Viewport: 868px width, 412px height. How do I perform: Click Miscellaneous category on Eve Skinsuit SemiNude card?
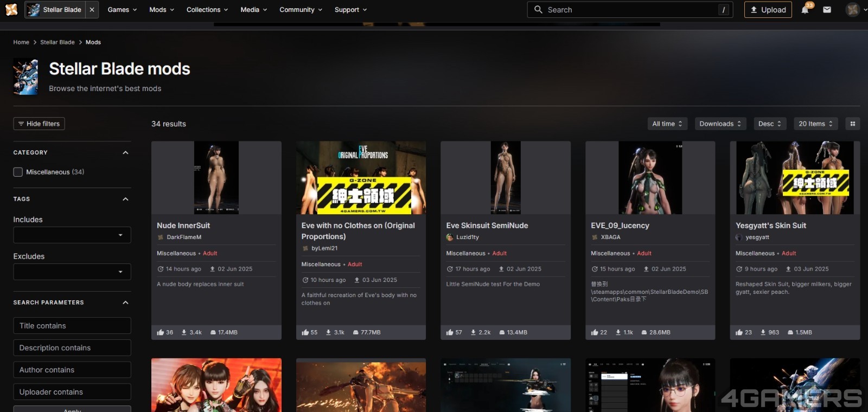(x=465, y=253)
